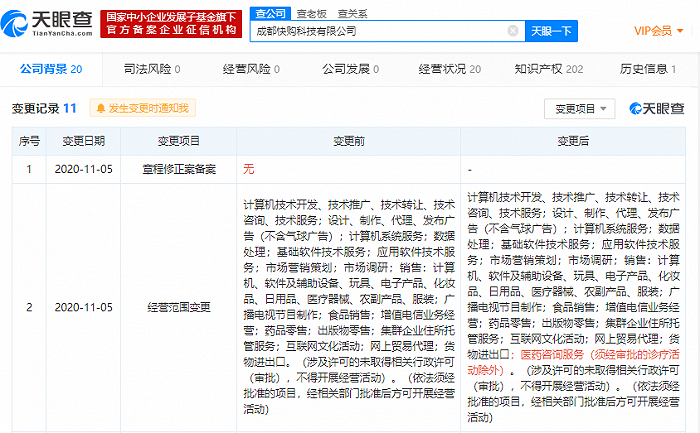Click the 变更前 column header
This screenshot has height=433, width=700.
(349, 142)
